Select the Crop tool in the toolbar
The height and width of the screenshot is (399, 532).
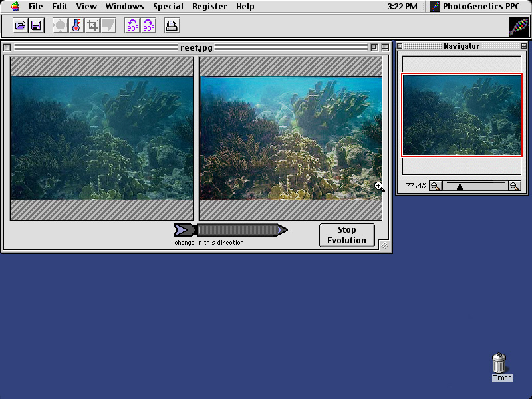92,26
